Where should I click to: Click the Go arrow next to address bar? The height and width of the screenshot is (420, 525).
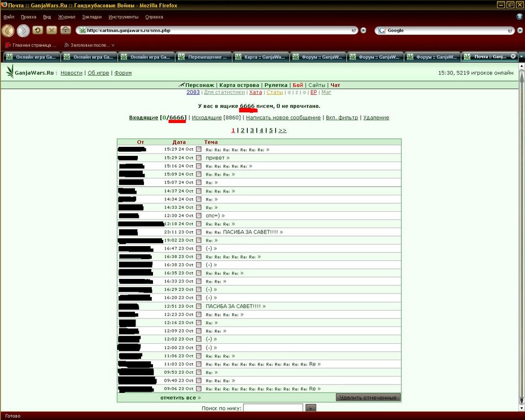pos(364,30)
